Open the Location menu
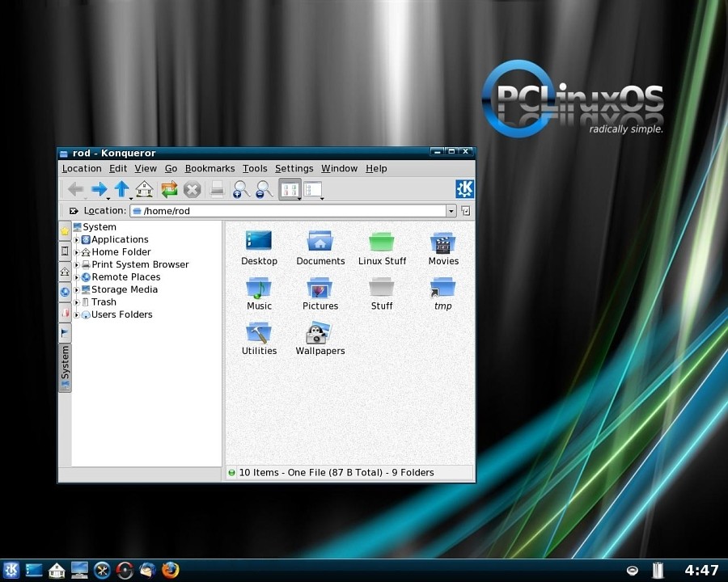The image size is (728, 582). coord(82,168)
